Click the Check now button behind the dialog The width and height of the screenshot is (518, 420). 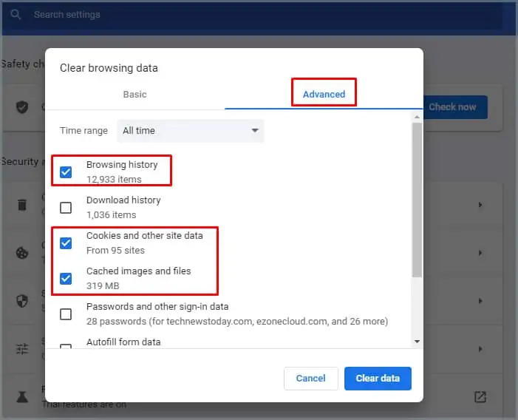click(x=455, y=107)
